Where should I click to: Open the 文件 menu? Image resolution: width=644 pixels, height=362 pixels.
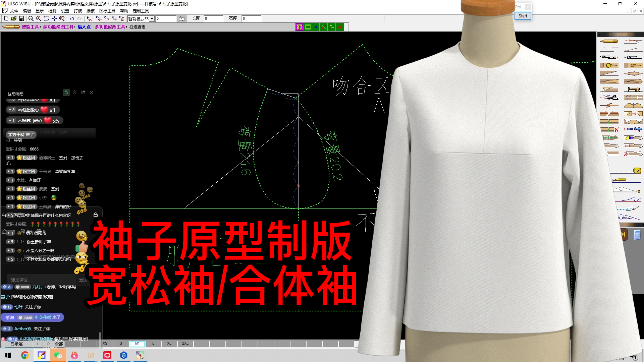[14, 11]
